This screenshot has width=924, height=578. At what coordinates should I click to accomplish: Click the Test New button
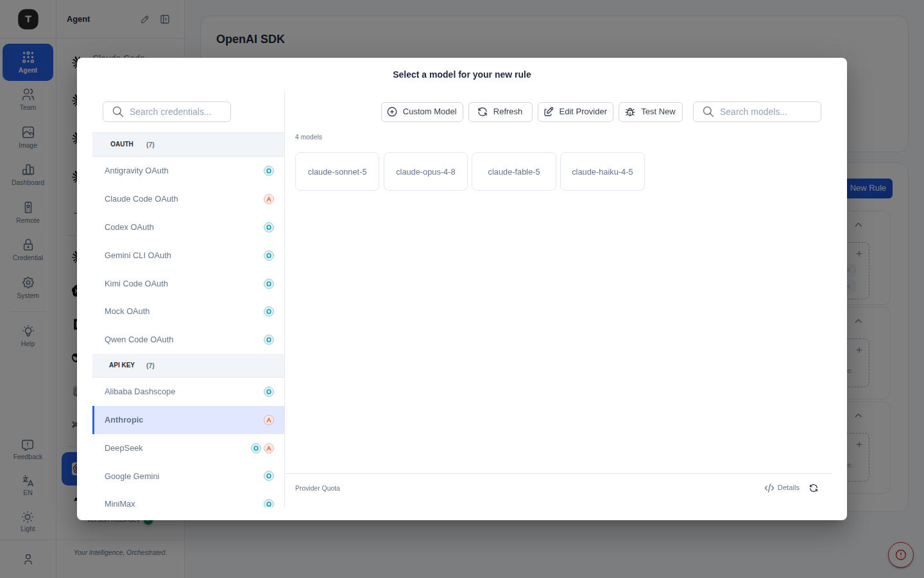tap(651, 112)
